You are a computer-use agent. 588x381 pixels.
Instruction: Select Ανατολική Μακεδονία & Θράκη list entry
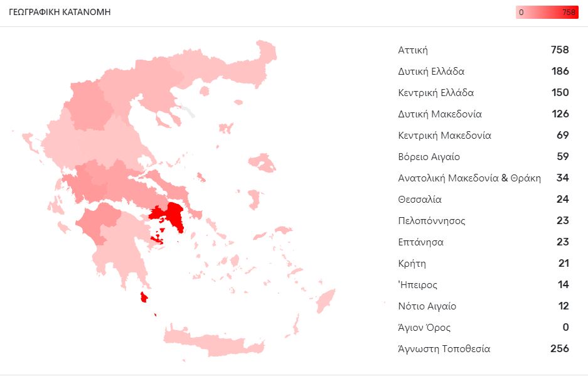point(469,178)
